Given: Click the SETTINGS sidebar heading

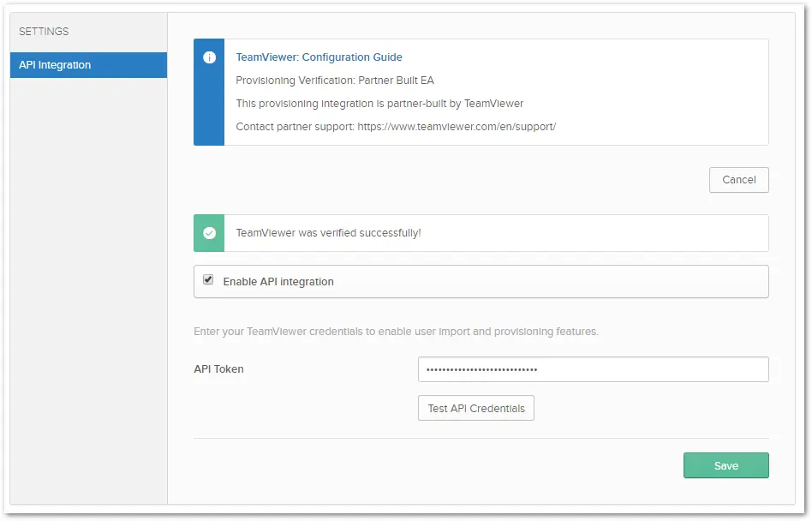Looking at the screenshot, I should tap(44, 32).
